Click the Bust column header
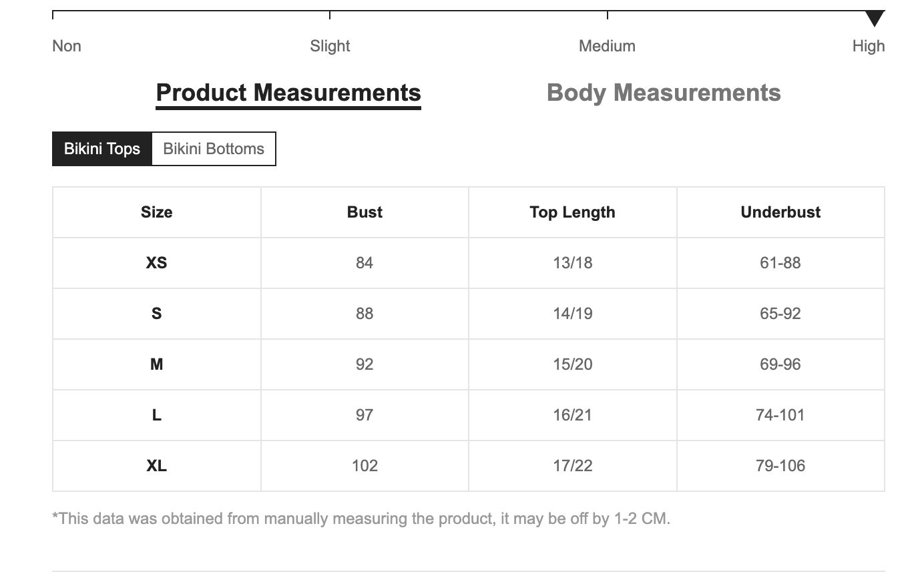The width and height of the screenshot is (924, 578). 365,212
